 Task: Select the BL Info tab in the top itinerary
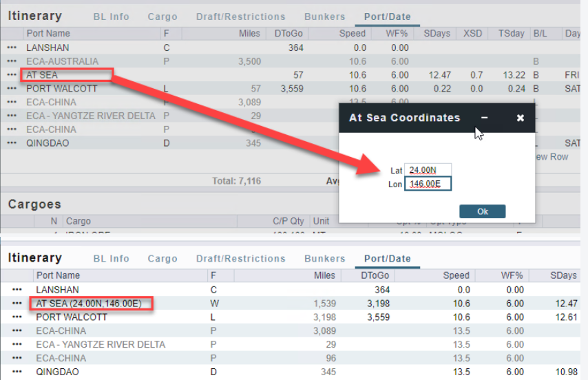point(111,17)
